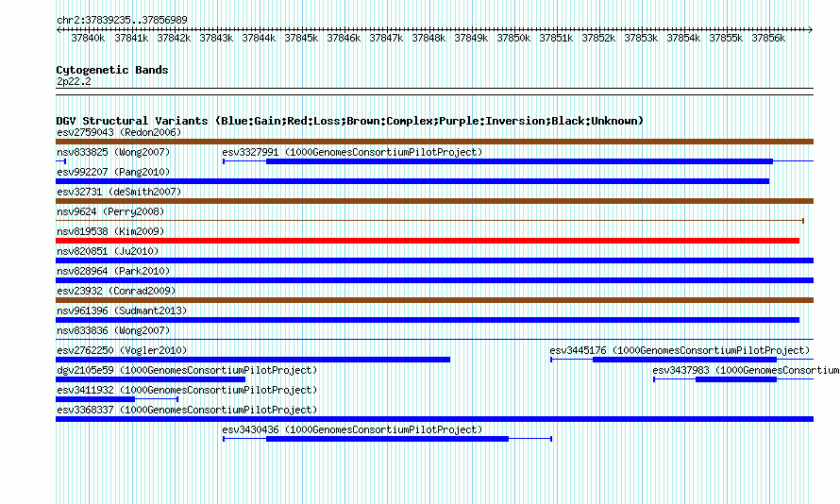Open the esv3327991 variant label
The height and width of the screenshot is (504, 840).
[352, 152]
